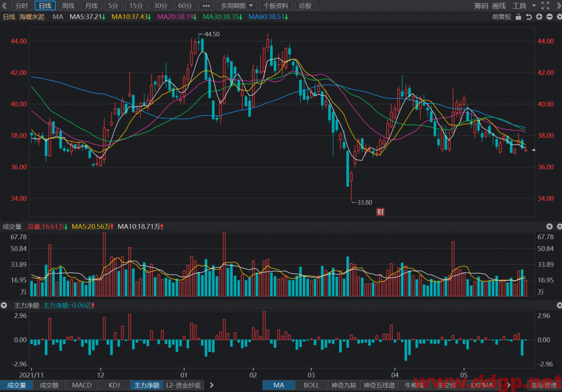The height and width of the screenshot is (392, 562).
Task: Zoom out with the minus icon
Action: pyautogui.click(x=549, y=17)
